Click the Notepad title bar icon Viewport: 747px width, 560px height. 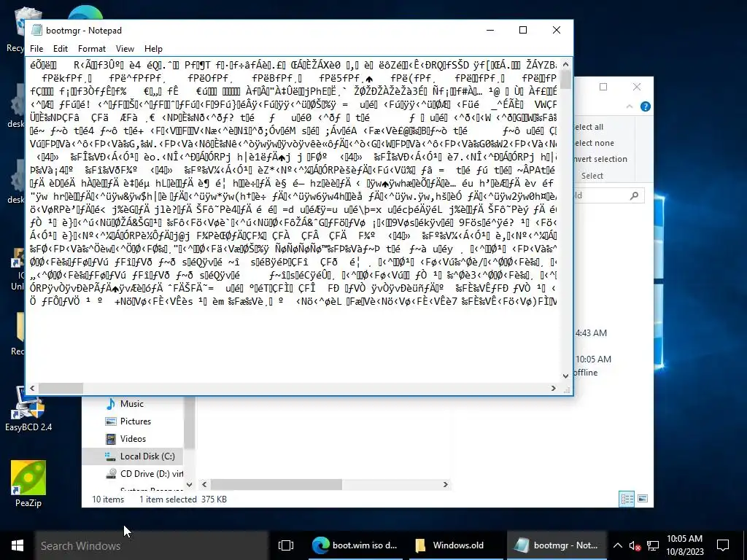point(36,30)
